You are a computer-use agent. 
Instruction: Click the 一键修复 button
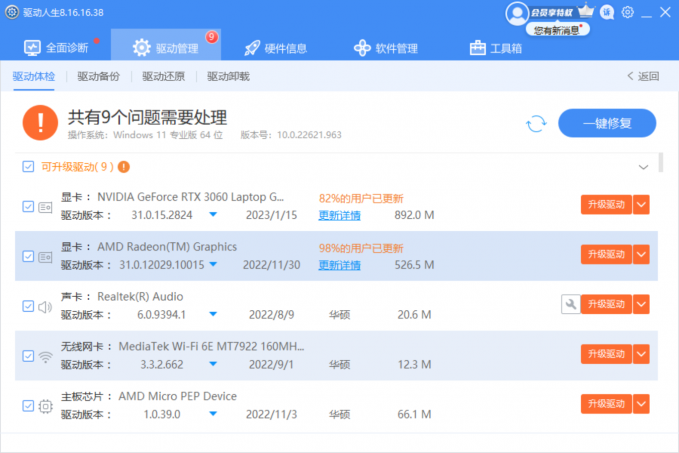pos(607,123)
